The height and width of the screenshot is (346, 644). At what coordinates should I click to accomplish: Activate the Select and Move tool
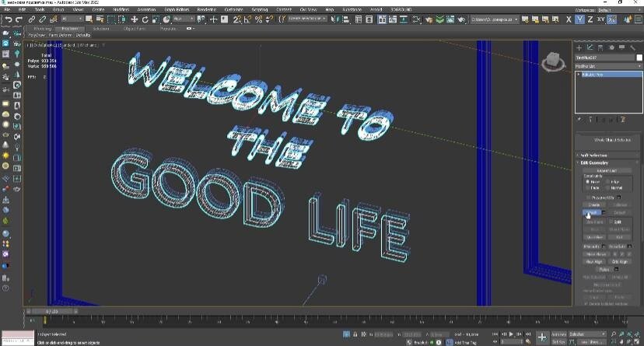[x=135, y=19]
